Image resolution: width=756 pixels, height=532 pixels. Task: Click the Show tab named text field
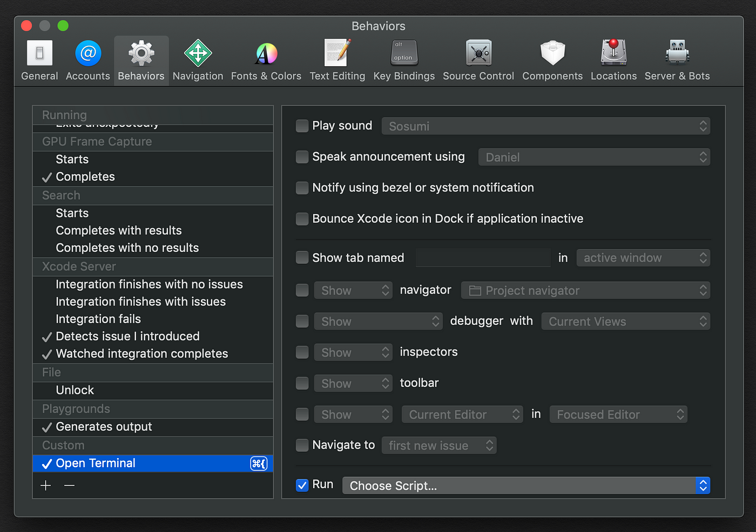coord(483,258)
